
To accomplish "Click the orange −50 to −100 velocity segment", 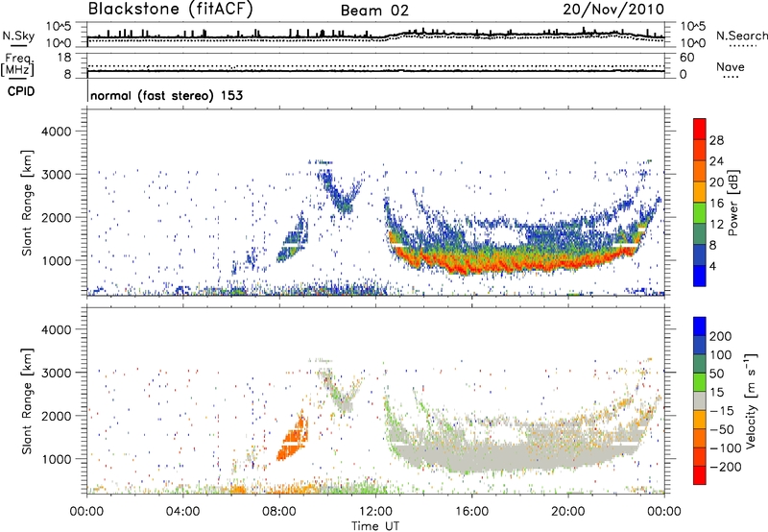I will point(700,438).
